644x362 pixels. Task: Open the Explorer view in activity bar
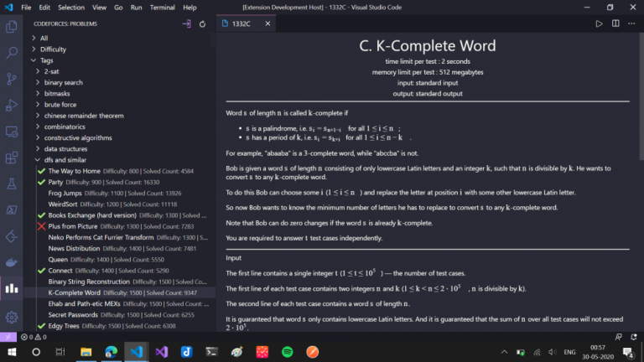pos(12,27)
